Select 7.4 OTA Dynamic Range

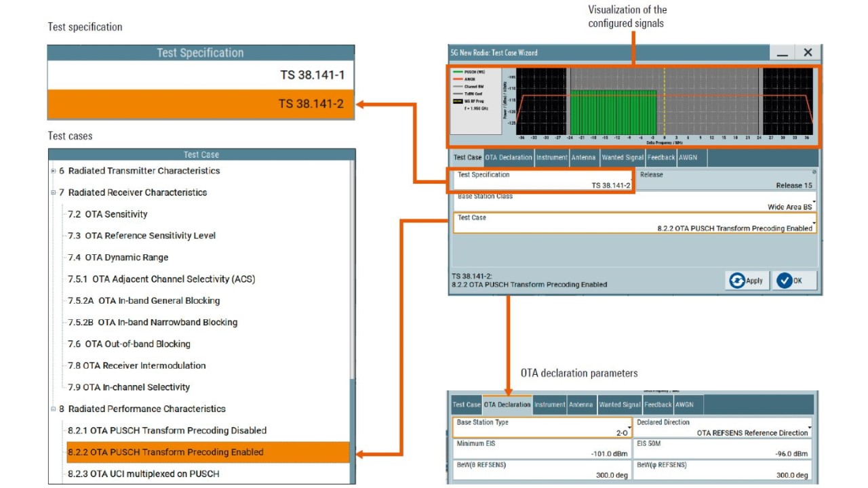118,258
